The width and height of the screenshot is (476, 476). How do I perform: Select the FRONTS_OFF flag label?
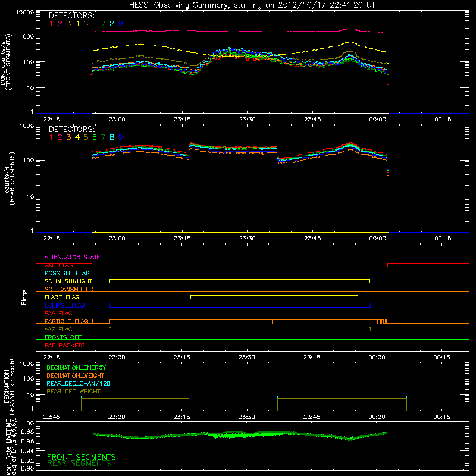click(63, 337)
